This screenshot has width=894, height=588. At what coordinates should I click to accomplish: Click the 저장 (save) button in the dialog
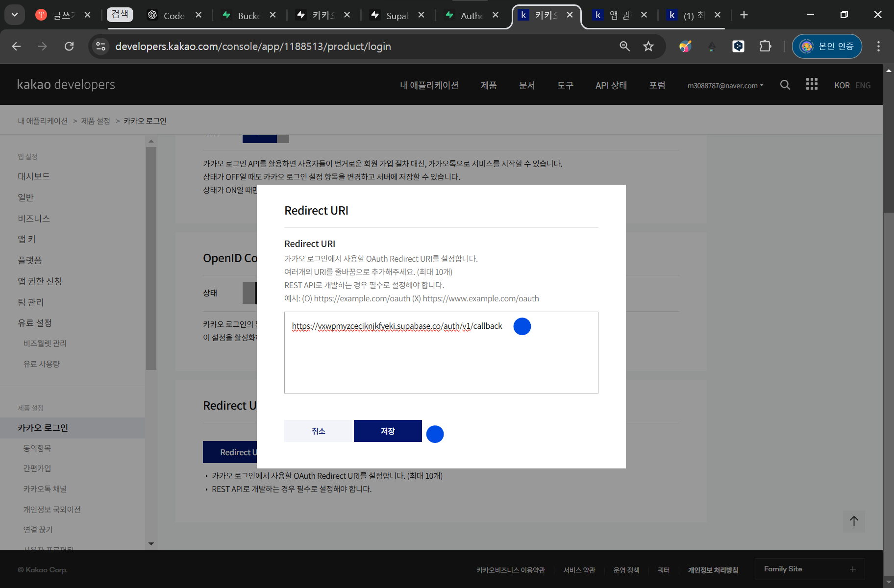point(388,431)
